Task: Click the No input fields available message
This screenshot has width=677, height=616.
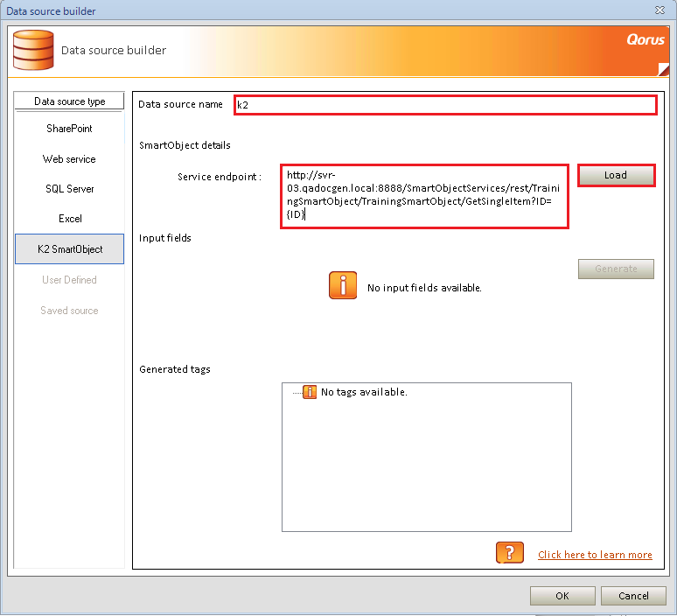Action: (x=424, y=288)
